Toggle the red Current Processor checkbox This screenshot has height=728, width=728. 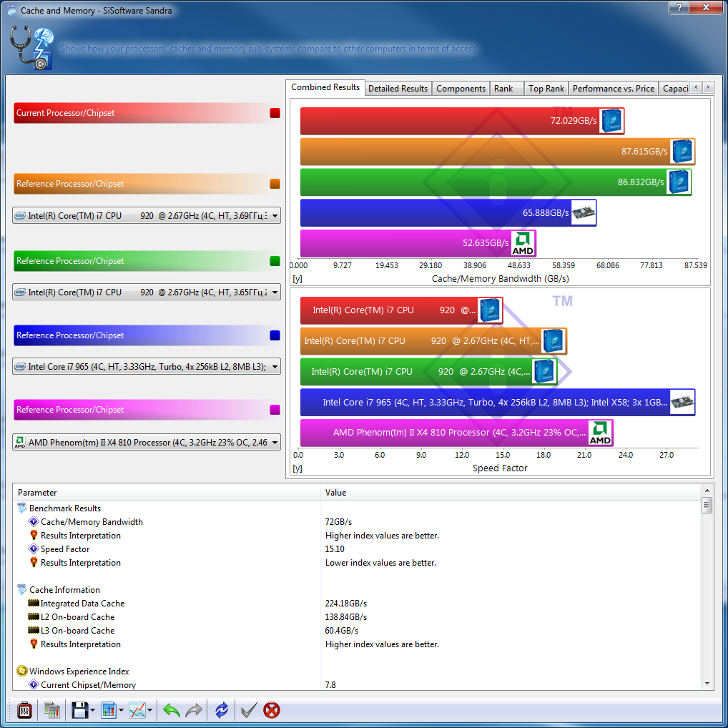tap(275, 113)
